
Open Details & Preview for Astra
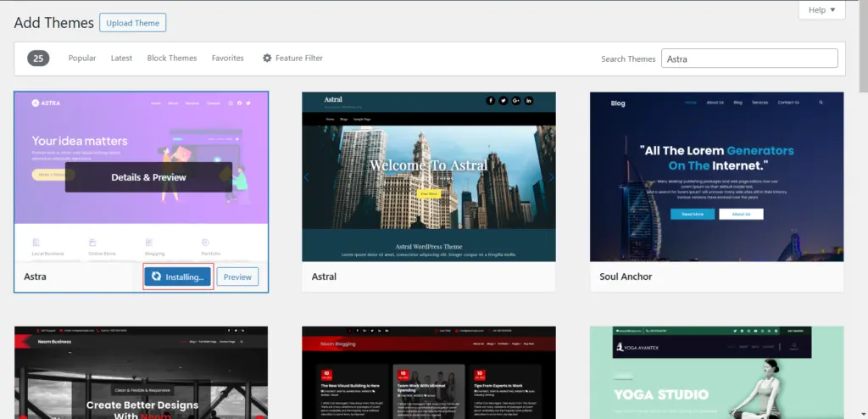pos(148,177)
